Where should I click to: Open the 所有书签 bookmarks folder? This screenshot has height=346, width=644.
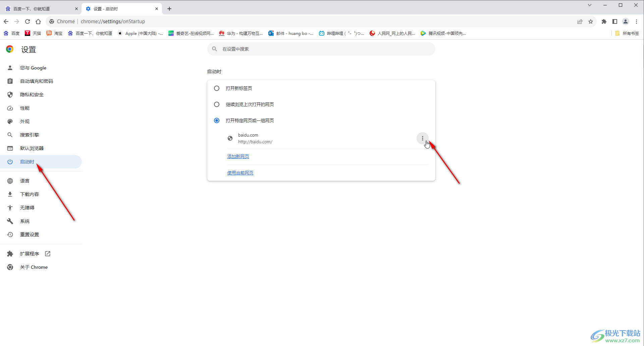click(627, 33)
